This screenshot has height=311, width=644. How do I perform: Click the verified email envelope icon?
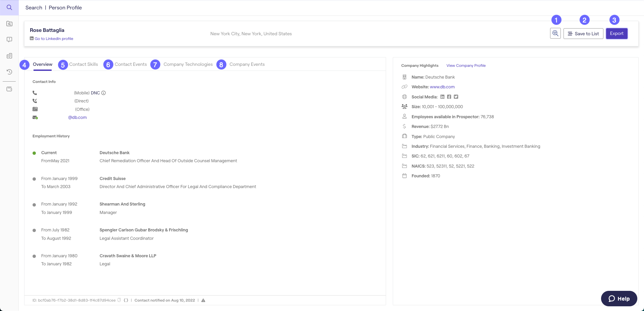(x=35, y=118)
